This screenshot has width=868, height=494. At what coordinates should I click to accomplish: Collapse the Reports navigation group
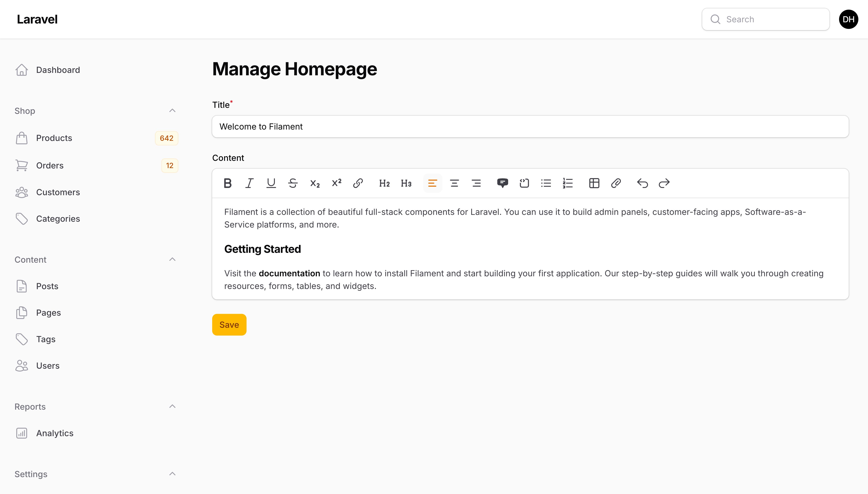coord(172,406)
